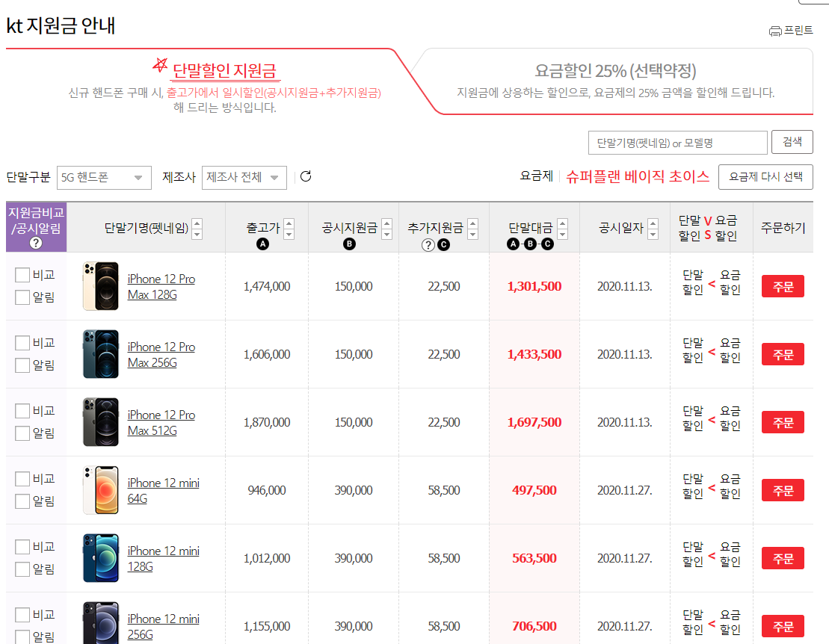
Task: Click the 497,500 단말대금 price
Action: pos(534,490)
